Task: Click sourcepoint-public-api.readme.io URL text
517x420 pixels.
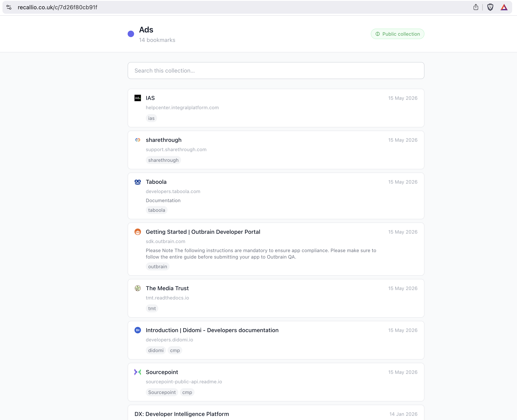Action: [x=184, y=382]
